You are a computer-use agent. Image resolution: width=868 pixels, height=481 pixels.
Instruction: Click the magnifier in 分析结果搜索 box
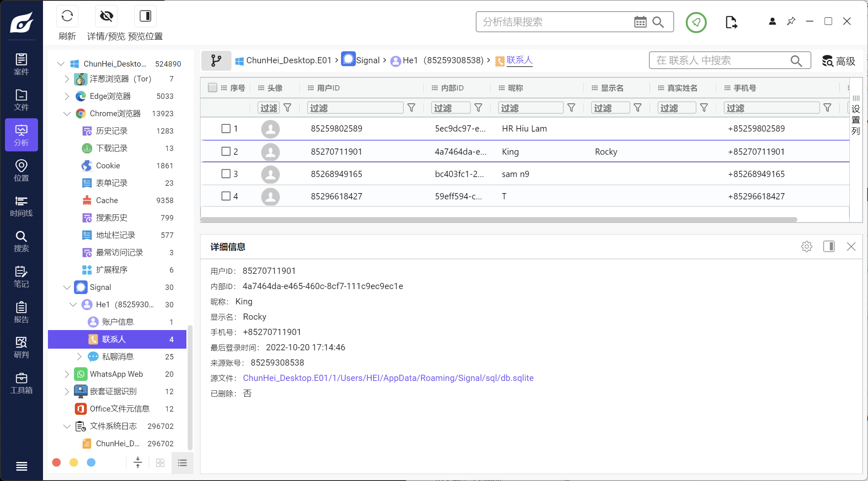point(658,22)
